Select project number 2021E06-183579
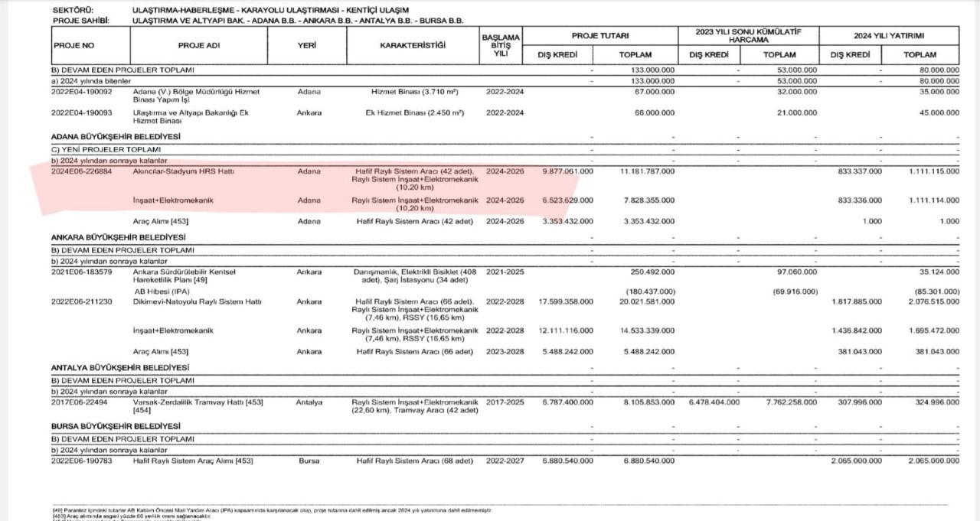The height and width of the screenshot is (521, 980). (x=81, y=272)
